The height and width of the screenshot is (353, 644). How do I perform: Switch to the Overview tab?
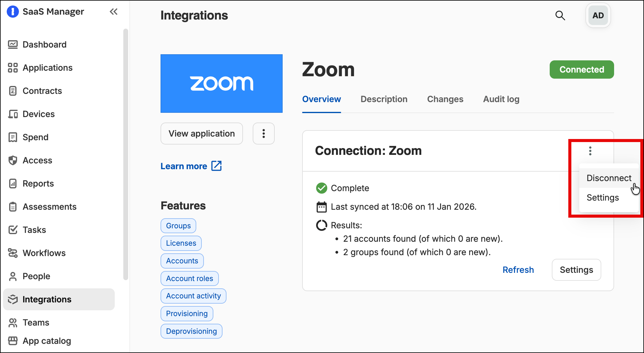(321, 99)
